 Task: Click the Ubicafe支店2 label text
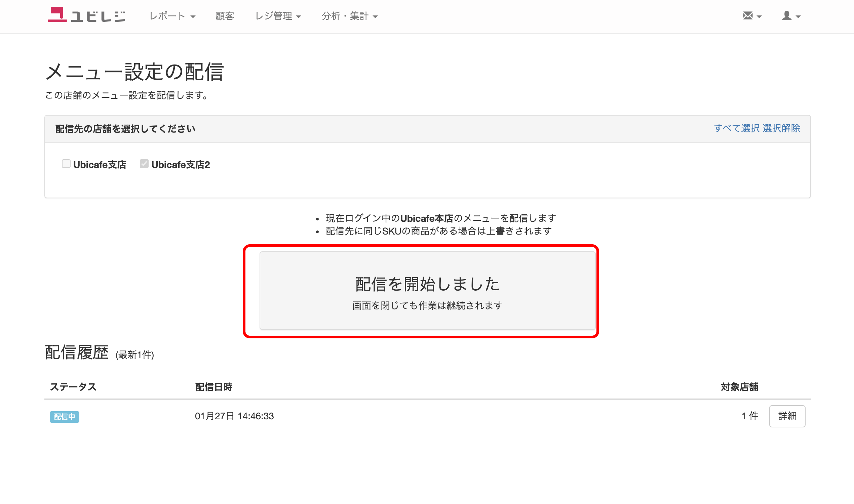pyautogui.click(x=181, y=165)
